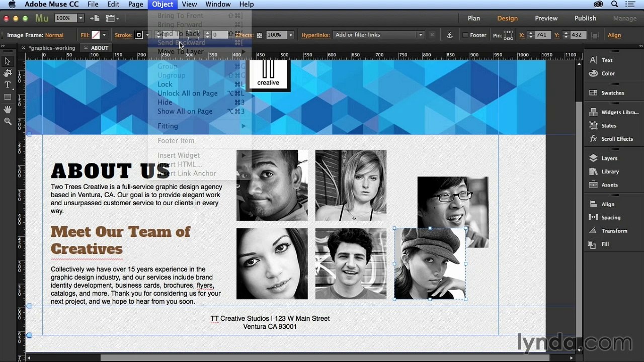Click the Hyperlinks label link
Image resolution: width=644 pixels, height=362 pixels.
pos(315,35)
